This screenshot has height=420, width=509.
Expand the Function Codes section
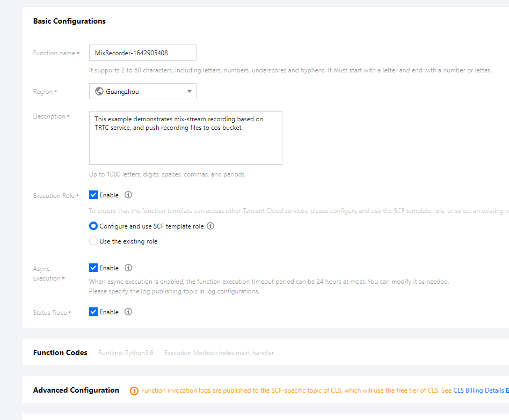pos(60,353)
